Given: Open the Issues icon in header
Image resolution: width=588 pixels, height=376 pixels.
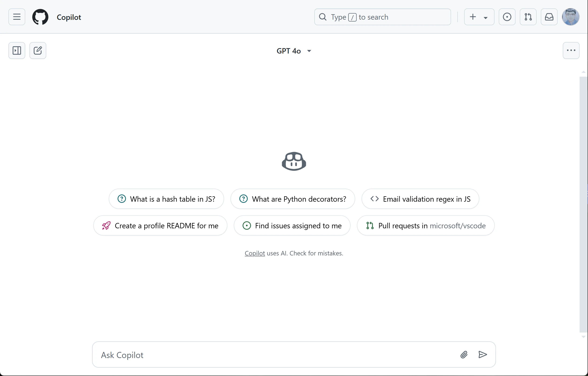Looking at the screenshot, I should click(x=507, y=17).
